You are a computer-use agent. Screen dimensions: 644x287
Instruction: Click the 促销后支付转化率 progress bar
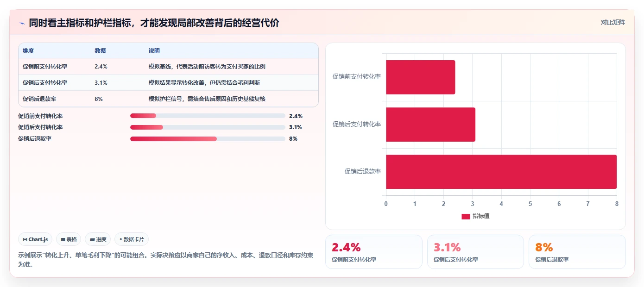click(x=208, y=127)
